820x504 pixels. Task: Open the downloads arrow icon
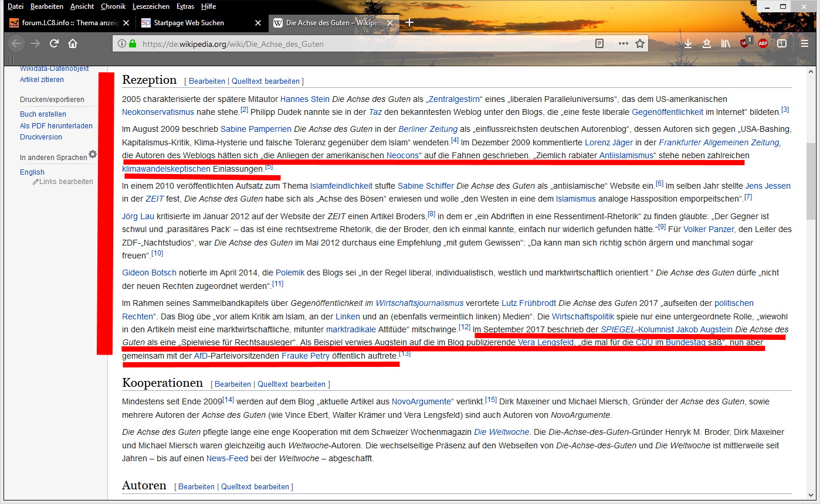(x=688, y=43)
